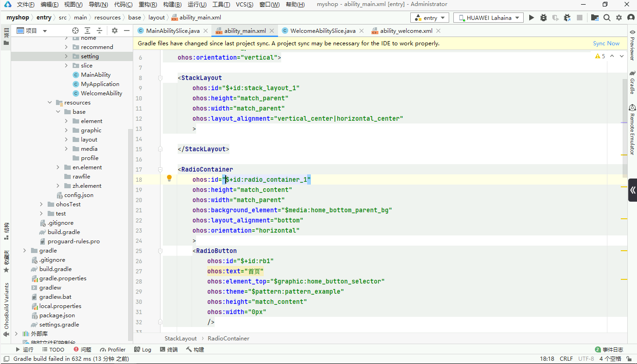637x364 pixels.
Task: Collapse the resources folder
Action: click(x=50, y=103)
